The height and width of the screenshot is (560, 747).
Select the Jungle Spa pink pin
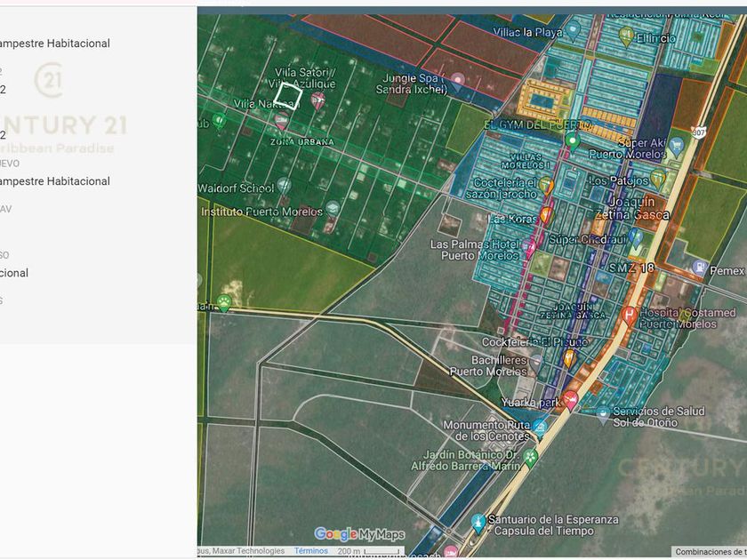click(x=457, y=82)
